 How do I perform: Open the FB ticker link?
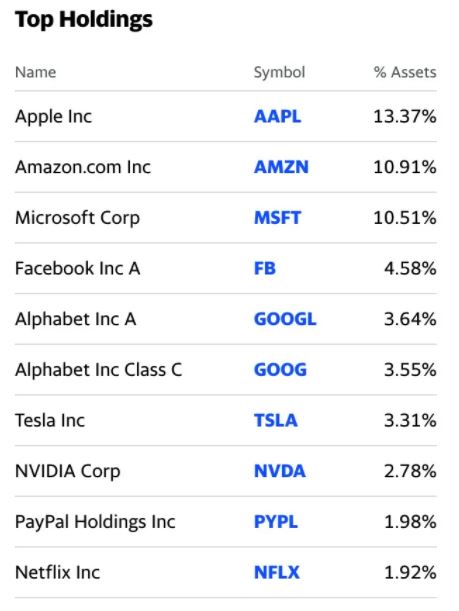pyautogui.click(x=265, y=268)
